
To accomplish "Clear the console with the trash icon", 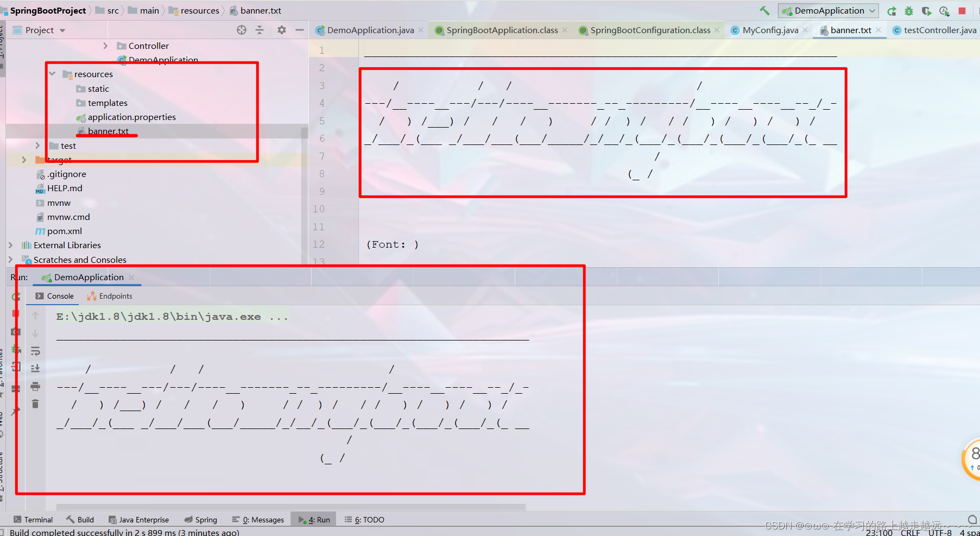I will coord(35,404).
